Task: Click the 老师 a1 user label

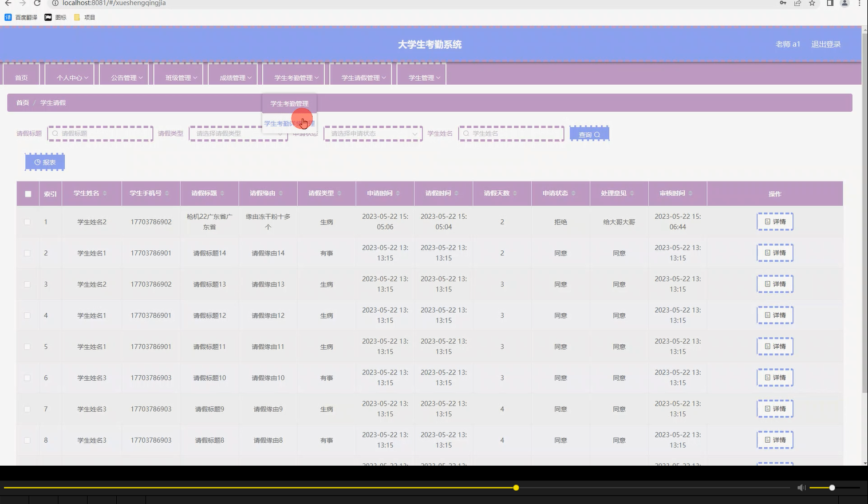Action: [x=787, y=44]
